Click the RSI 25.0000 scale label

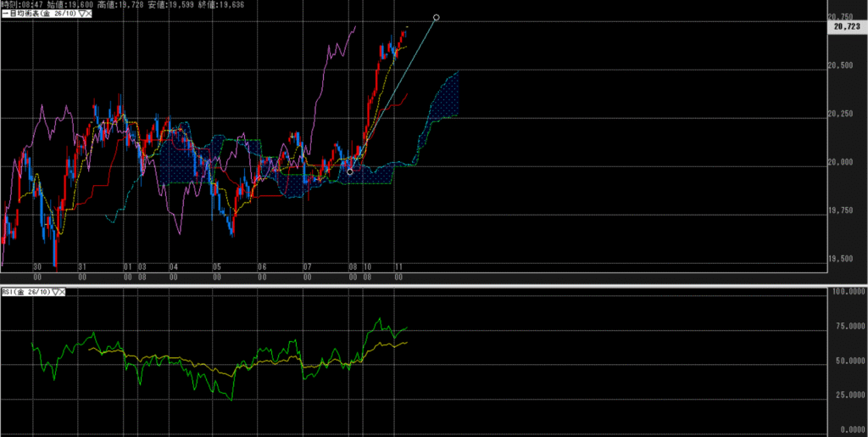click(847, 395)
